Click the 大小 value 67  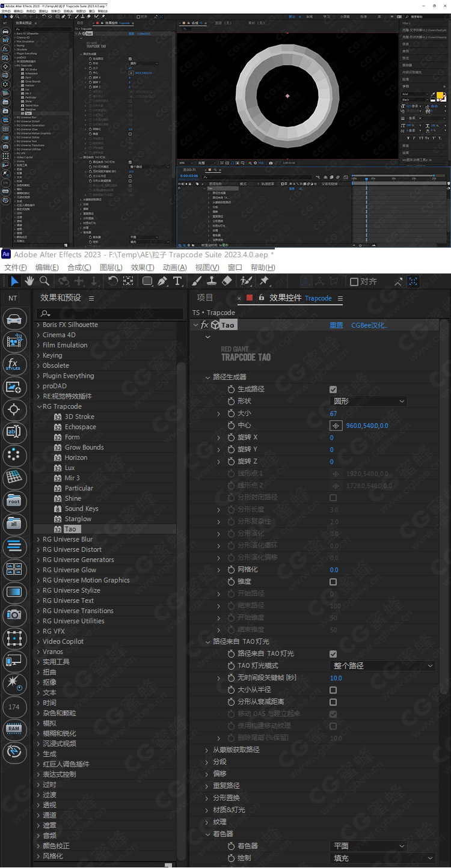point(333,414)
